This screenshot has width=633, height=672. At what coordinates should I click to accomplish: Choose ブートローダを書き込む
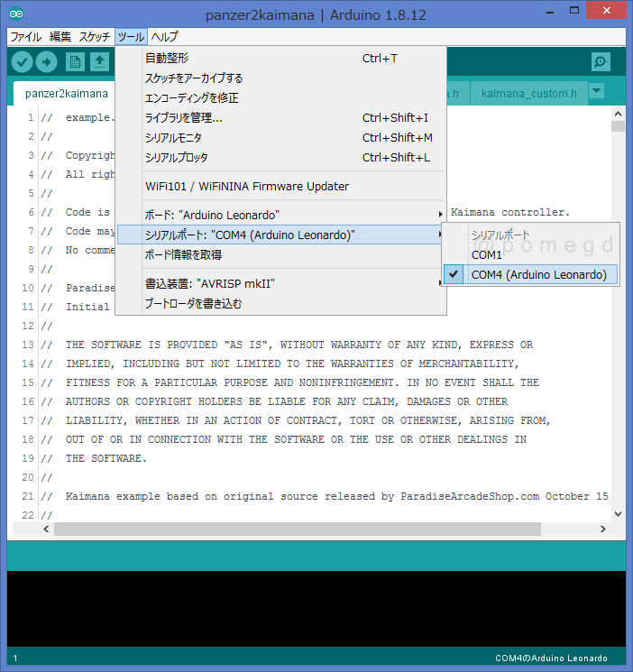point(280,303)
